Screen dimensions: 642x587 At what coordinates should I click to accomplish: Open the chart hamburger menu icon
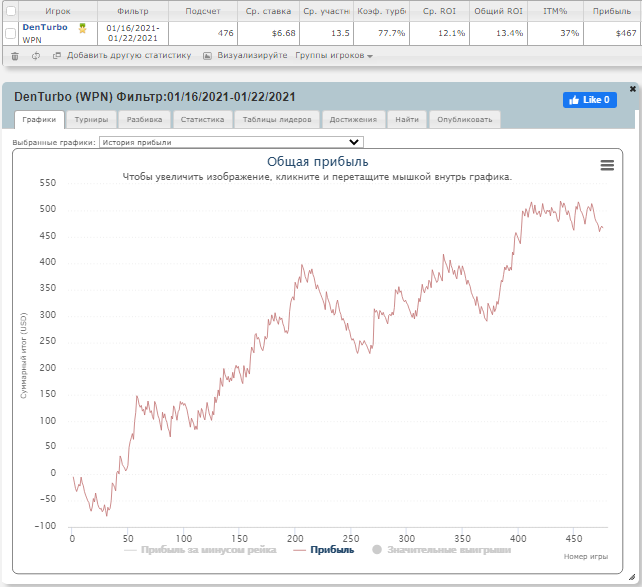(x=607, y=165)
